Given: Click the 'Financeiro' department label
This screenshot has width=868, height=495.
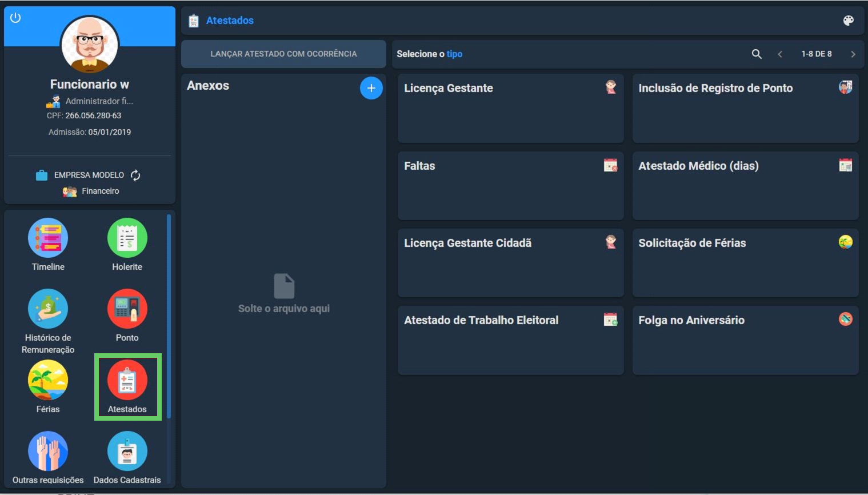Looking at the screenshot, I should click(101, 191).
